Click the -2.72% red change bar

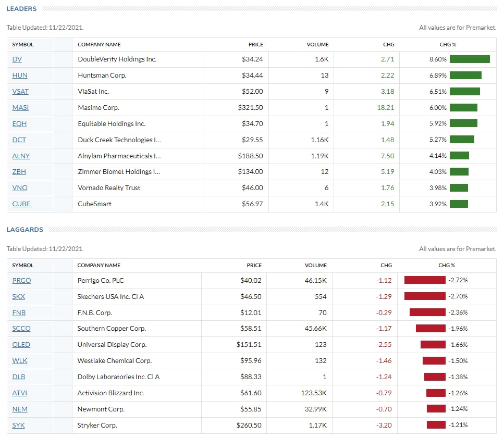[425, 280]
